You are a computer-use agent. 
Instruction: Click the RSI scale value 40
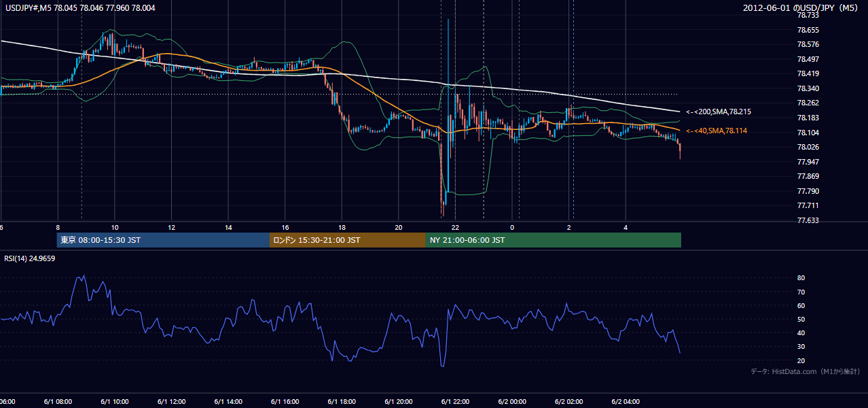coord(801,333)
